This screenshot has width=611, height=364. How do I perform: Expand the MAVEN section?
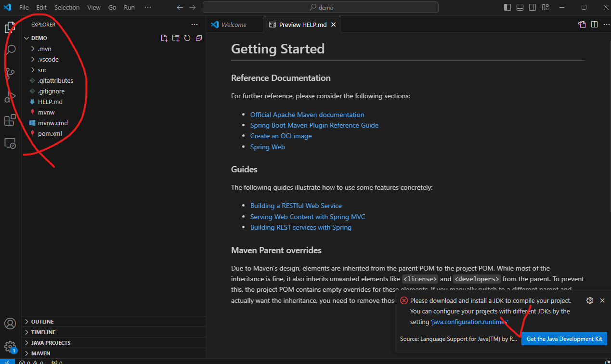pyautogui.click(x=40, y=353)
